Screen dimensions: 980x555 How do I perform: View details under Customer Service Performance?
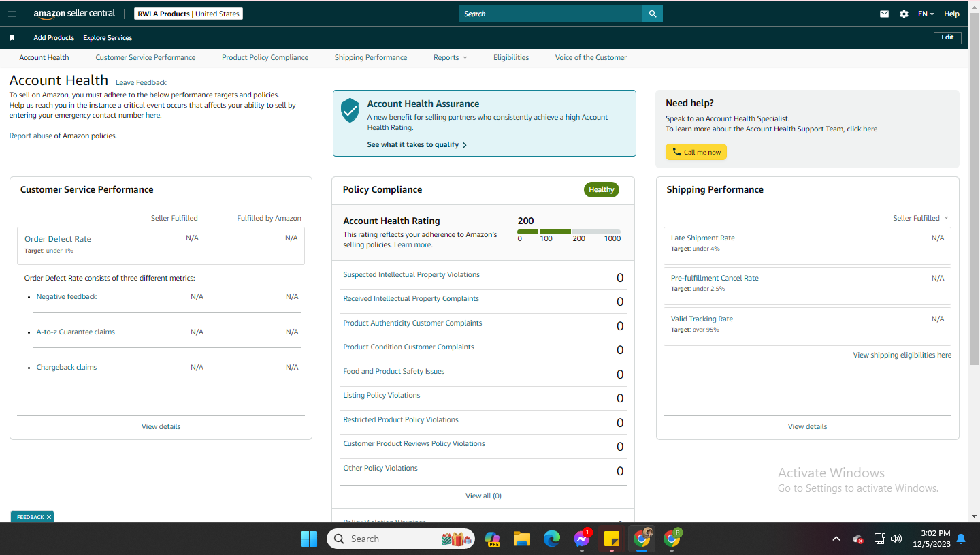click(161, 426)
